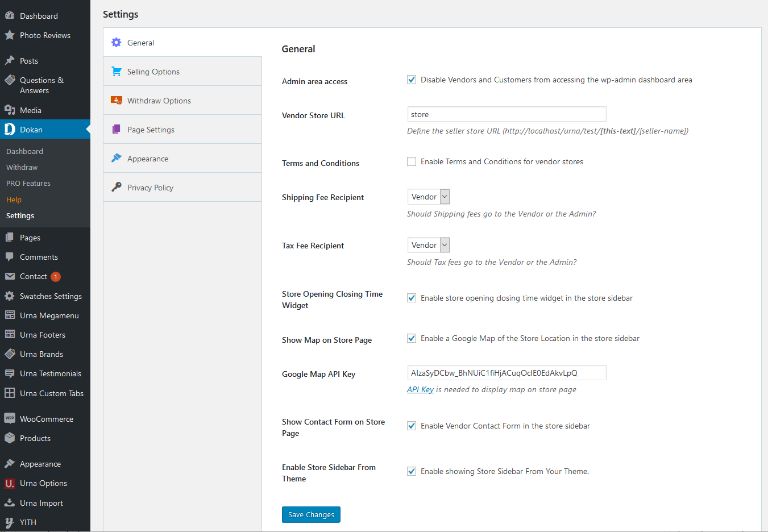Go to Products menu label
This screenshot has height=532, width=768.
35,438
